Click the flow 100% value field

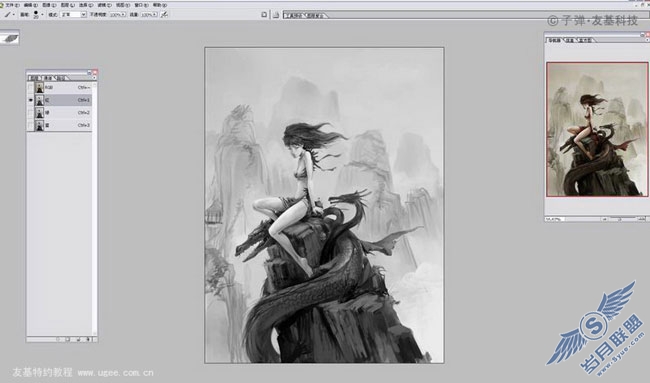(146, 15)
